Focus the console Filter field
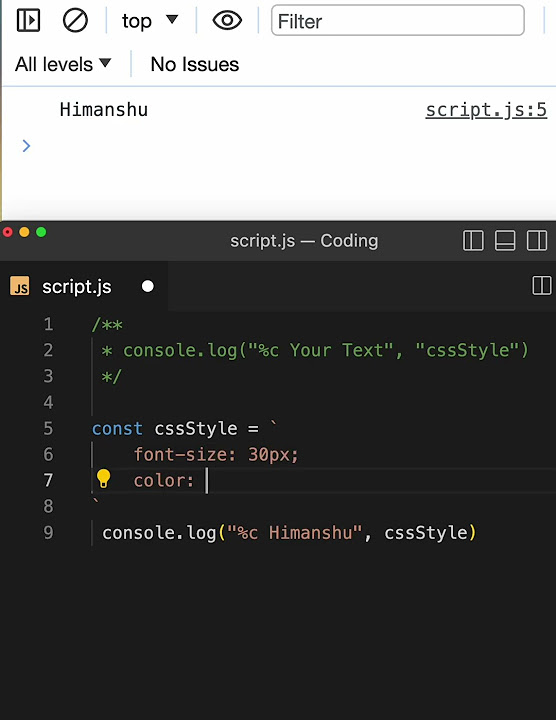Viewport: 556px width, 720px height. (x=398, y=20)
